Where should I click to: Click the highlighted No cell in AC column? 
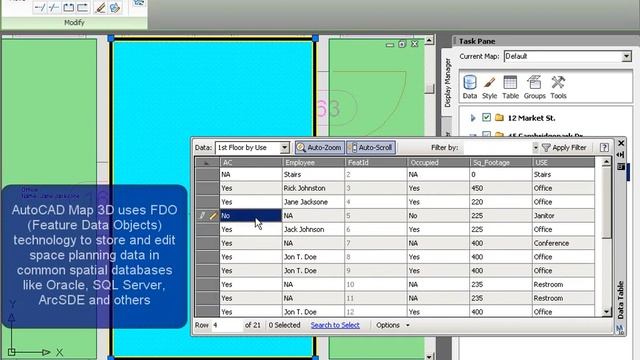point(251,216)
